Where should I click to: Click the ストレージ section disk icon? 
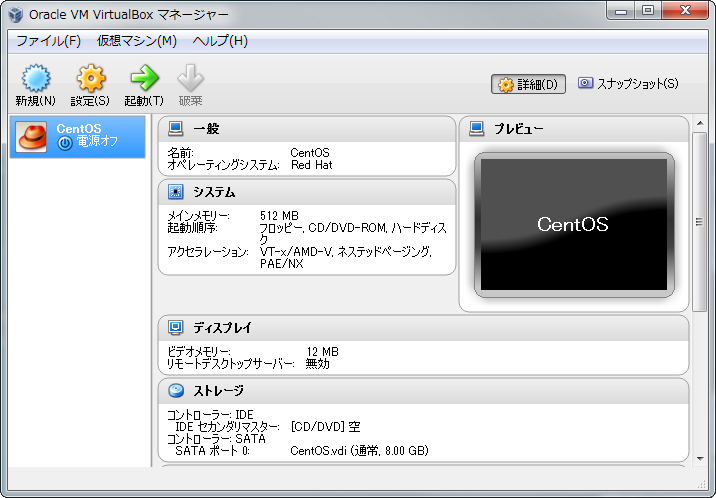point(176,390)
